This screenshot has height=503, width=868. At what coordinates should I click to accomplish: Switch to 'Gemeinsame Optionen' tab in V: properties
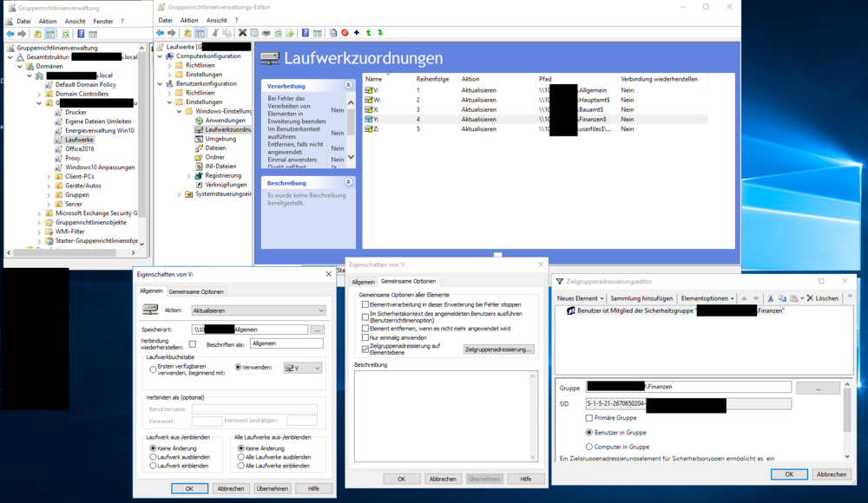pyautogui.click(x=195, y=291)
